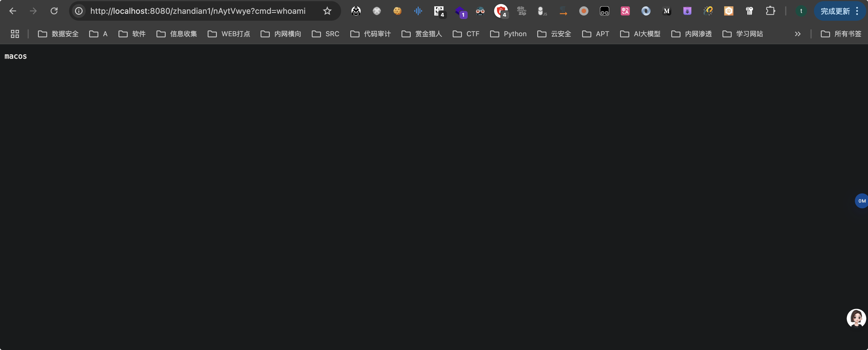Open the SRC bookmark folder

coord(326,34)
